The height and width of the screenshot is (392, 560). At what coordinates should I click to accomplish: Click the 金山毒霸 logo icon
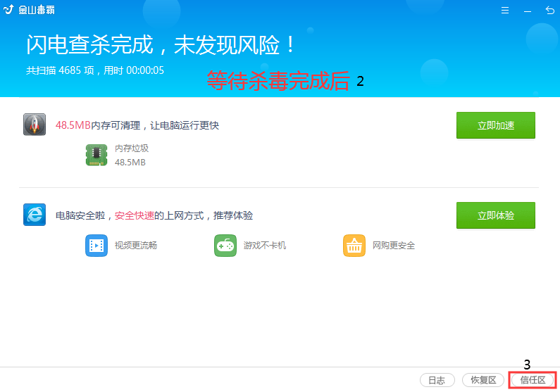pos(8,10)
